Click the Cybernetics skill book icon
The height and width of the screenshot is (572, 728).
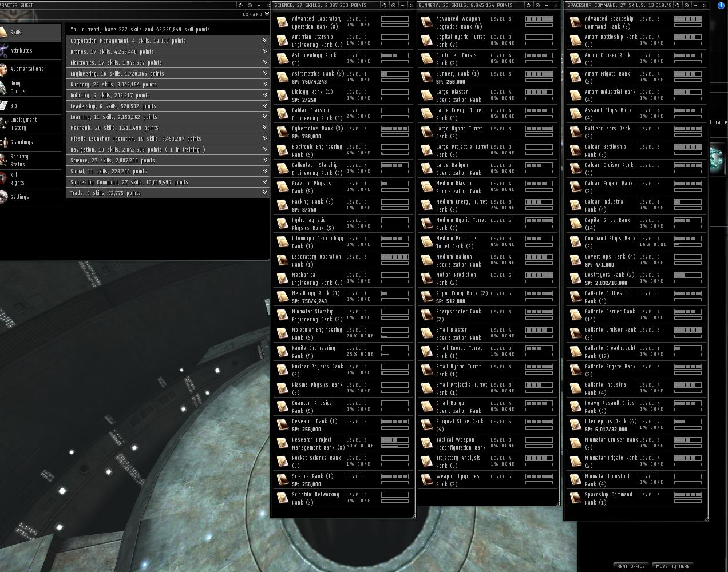tap(282, 132)
